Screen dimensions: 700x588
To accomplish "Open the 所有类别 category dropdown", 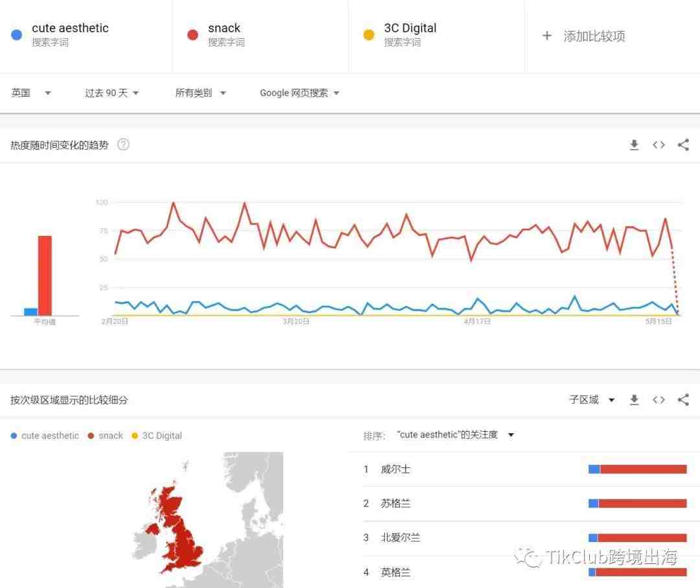I will [200, 93].
